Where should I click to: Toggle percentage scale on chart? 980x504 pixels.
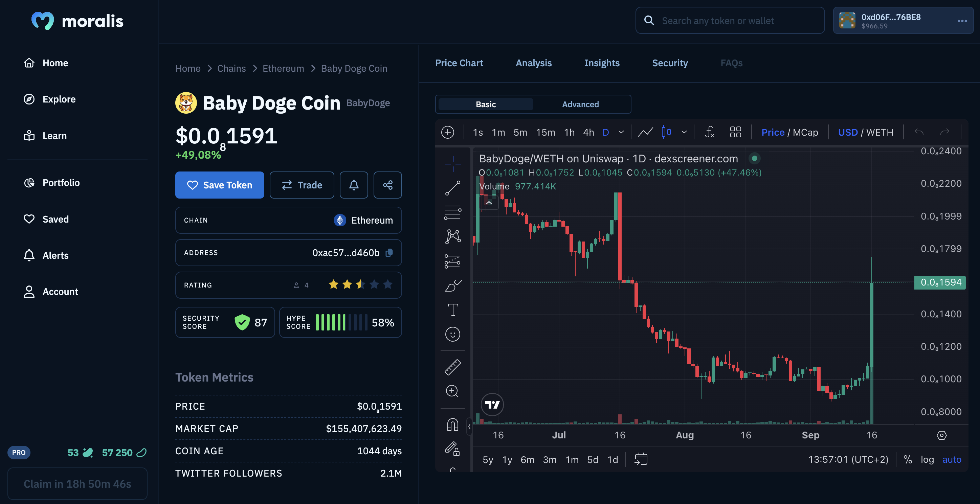[x=908, y=459]
